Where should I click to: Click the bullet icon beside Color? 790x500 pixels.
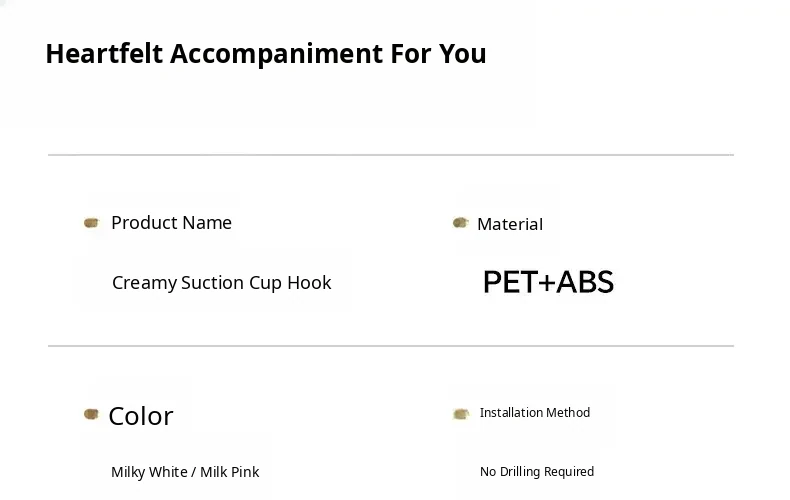click(x=92, y=414)
